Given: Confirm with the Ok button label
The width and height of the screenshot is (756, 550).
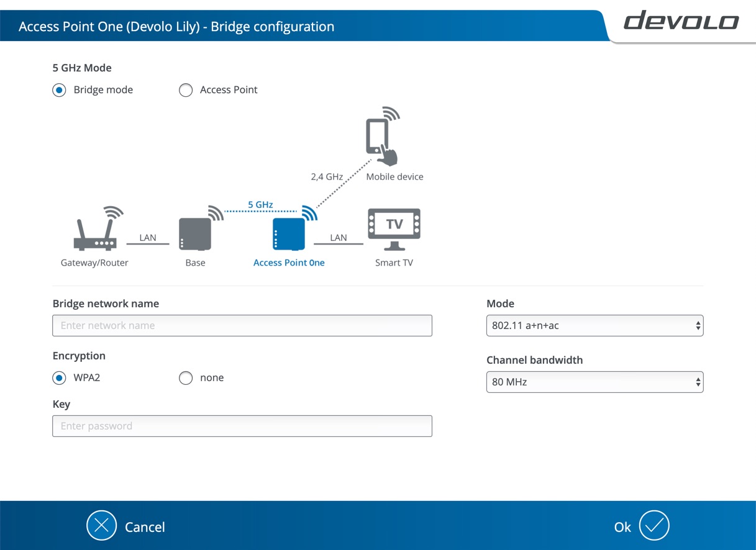Looking at the screenshot, I should [x=622, y=527].
